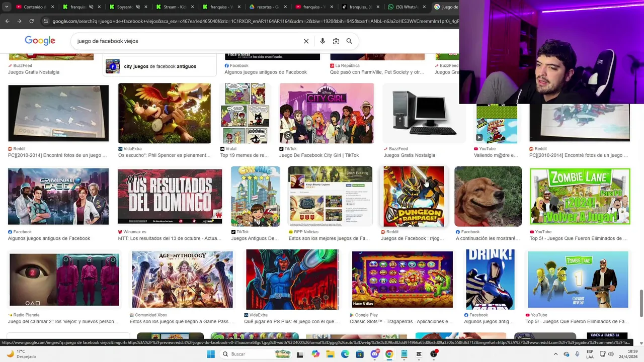
Task: Open Microsoft Store from taskbar
Action: [360, 354]
